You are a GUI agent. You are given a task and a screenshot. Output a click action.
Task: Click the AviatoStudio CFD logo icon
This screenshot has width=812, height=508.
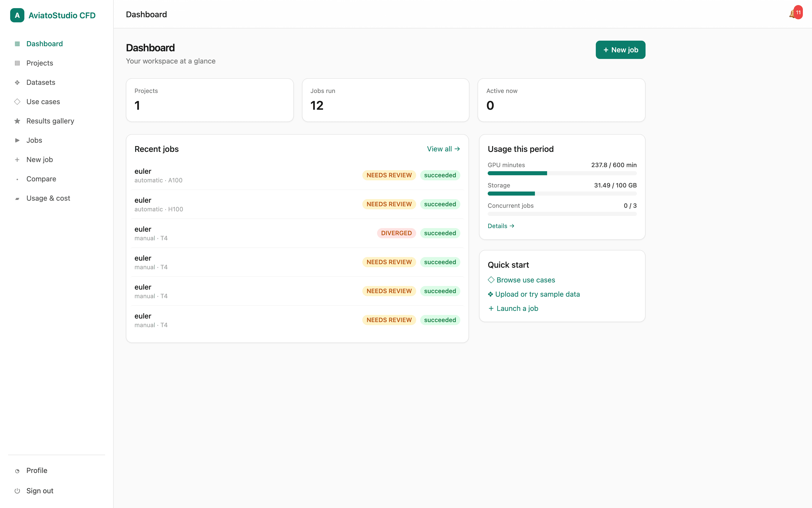coord(17,15)
